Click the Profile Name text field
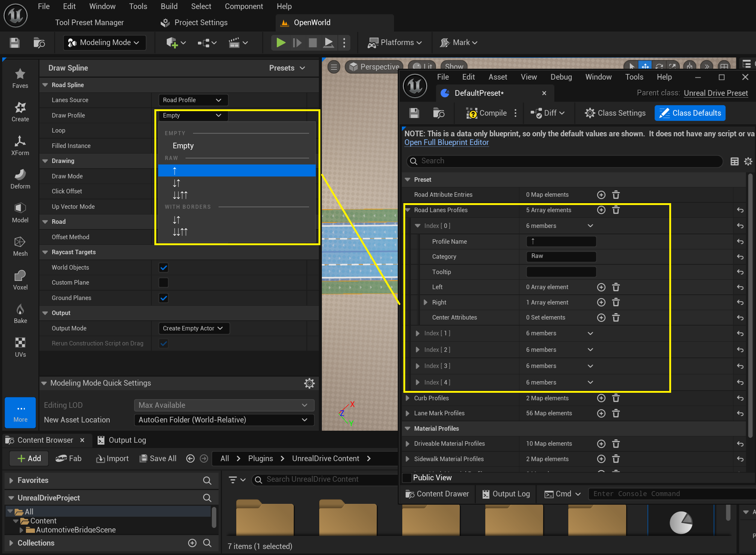This screenshot has width=756, height=555. click(561, 241)
